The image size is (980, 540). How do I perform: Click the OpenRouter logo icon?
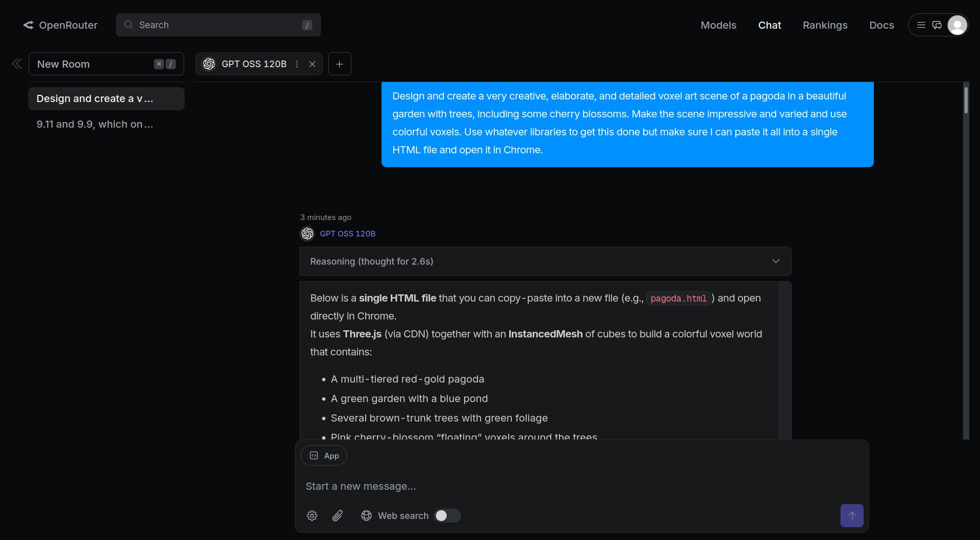tap(28, 25)
